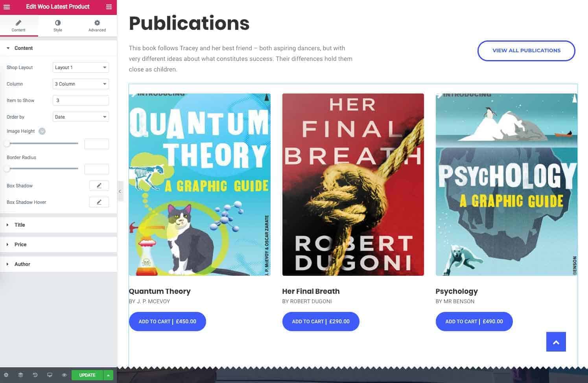This screenshot has width=588, height=383.
Task: Switch responsive mode with desktop icon
Action: (x=50, y=375)
